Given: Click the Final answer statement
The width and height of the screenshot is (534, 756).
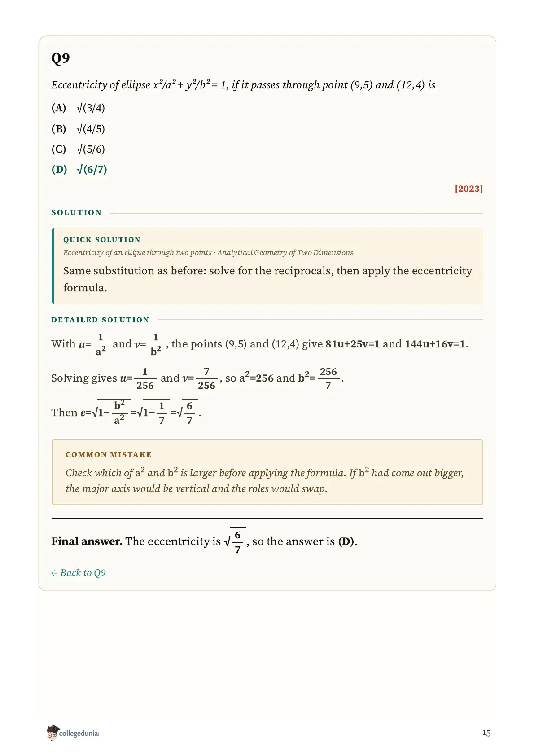Looking at the screenshot, I should [204, 541].
